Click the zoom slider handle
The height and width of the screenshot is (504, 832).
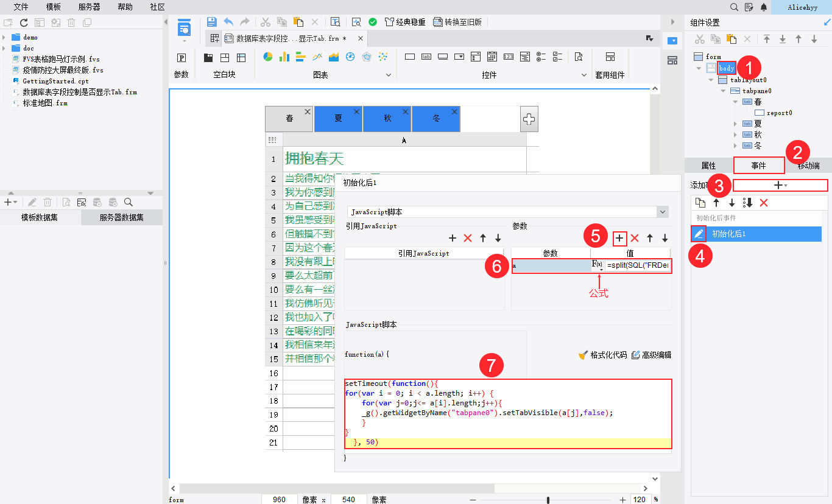pyautogui.click(x=548, y=500)
